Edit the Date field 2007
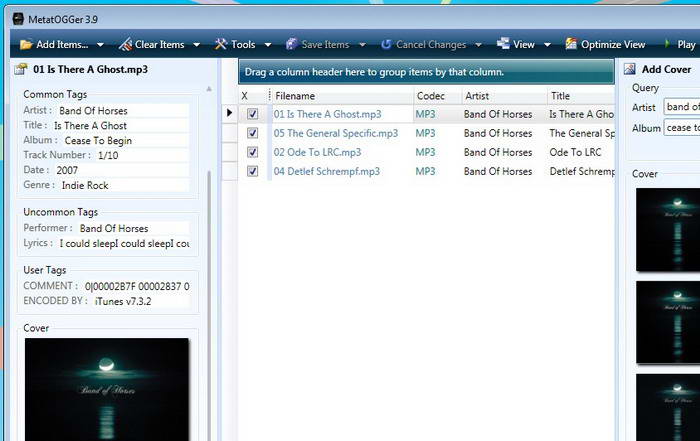The width and height of the screenshot is (700, 441). click(121, 171)
